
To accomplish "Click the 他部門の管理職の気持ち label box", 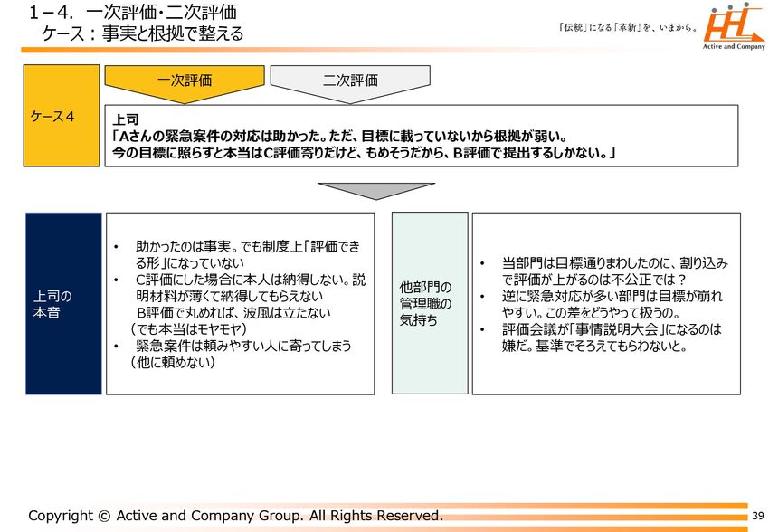I will click(429, 303).
